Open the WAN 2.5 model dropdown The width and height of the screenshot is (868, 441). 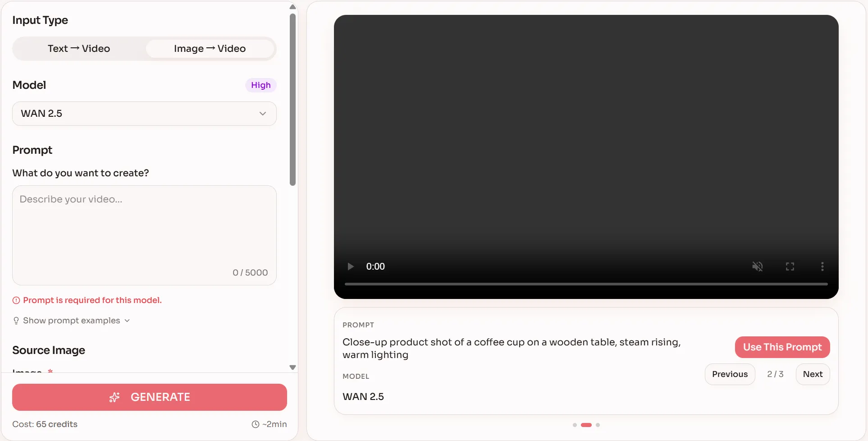pos(144,113)
